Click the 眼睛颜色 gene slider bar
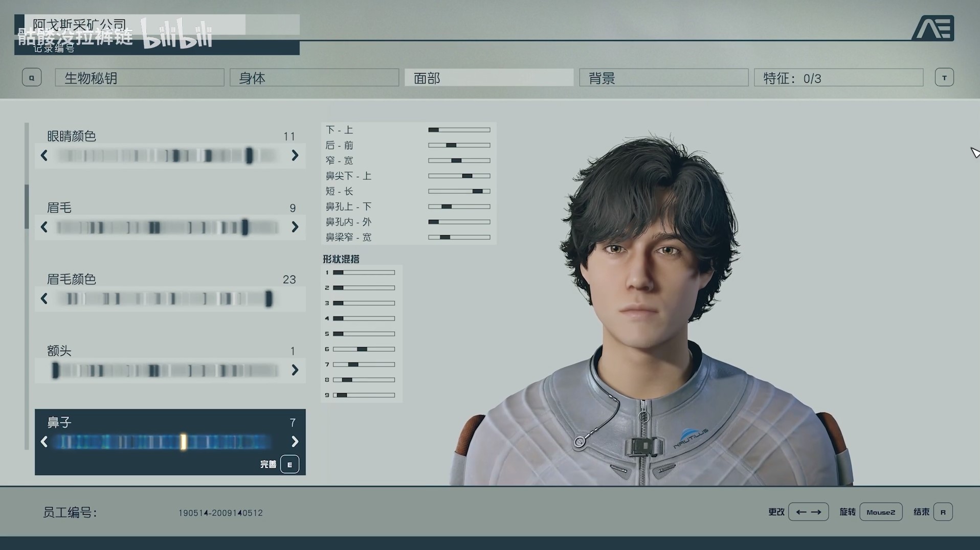 click(x=168, y=155)
